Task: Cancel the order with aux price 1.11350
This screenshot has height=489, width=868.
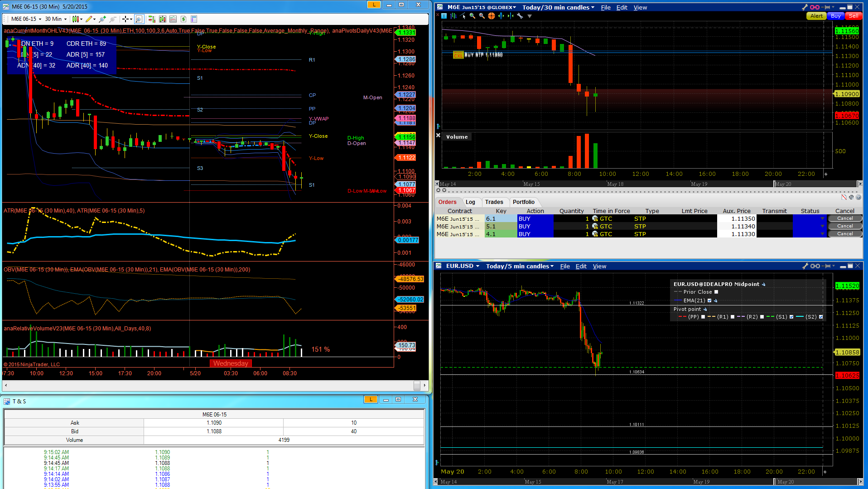Action: pos(845,218)
